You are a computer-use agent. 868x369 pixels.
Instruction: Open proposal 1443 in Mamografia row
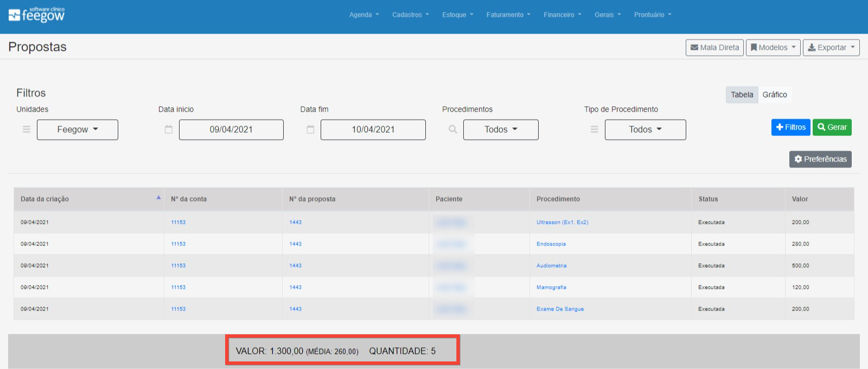(x=296, y=287)
